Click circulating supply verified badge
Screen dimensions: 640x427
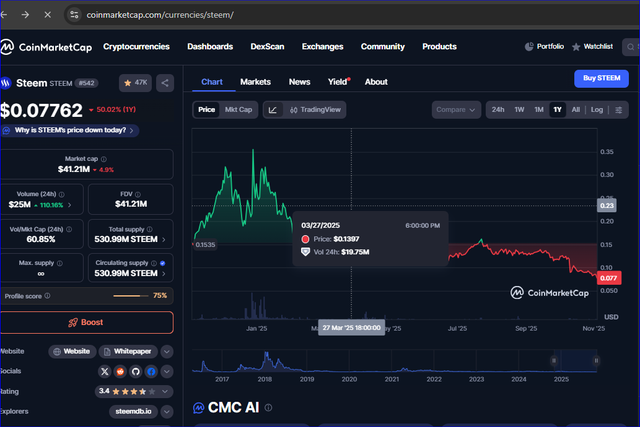click(x=162, y=263)
